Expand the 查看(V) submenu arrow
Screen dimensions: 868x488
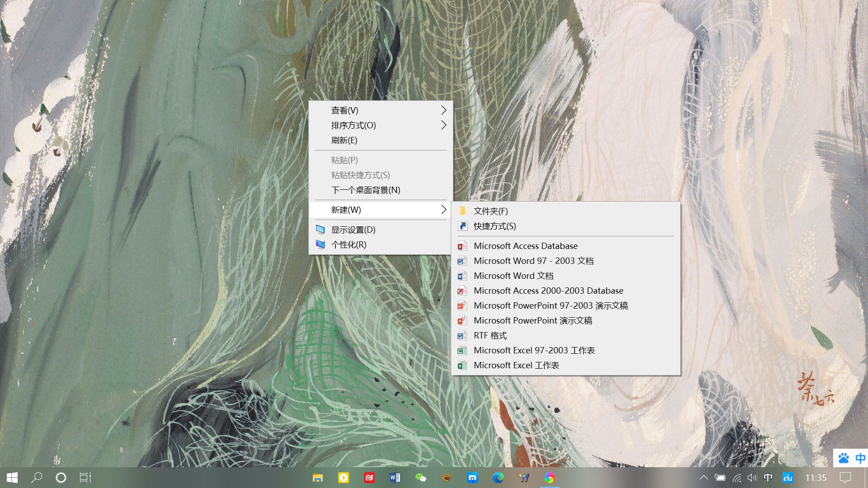tap(443, 110)
